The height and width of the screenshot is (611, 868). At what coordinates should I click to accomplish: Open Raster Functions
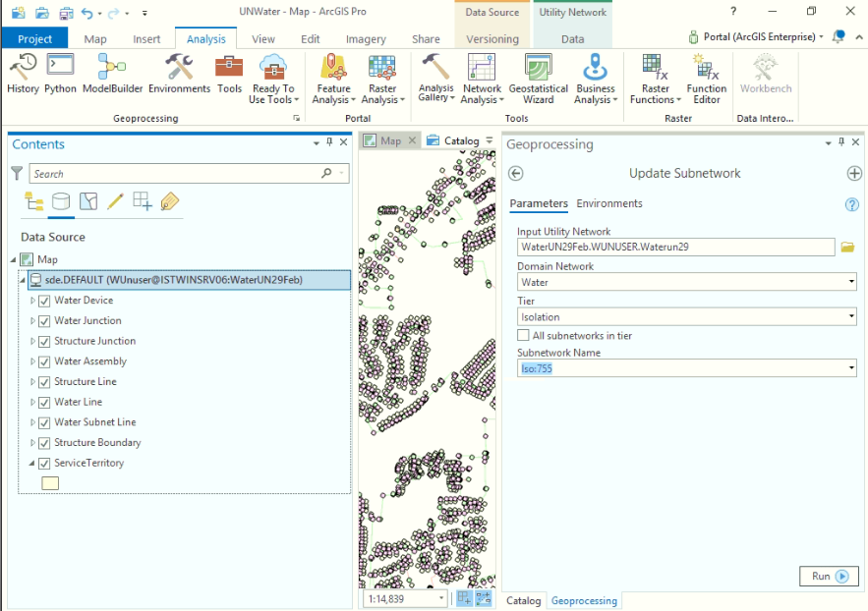click(x=656, y=79)
